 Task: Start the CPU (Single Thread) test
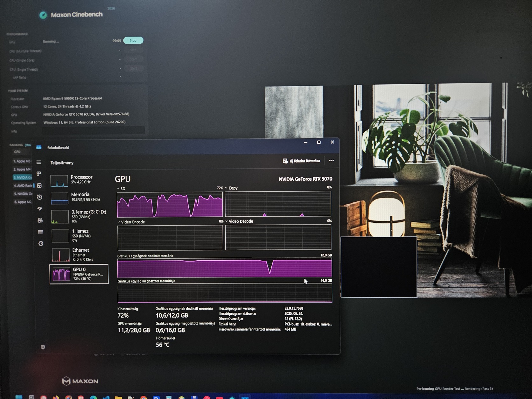(x=133, y=68)
